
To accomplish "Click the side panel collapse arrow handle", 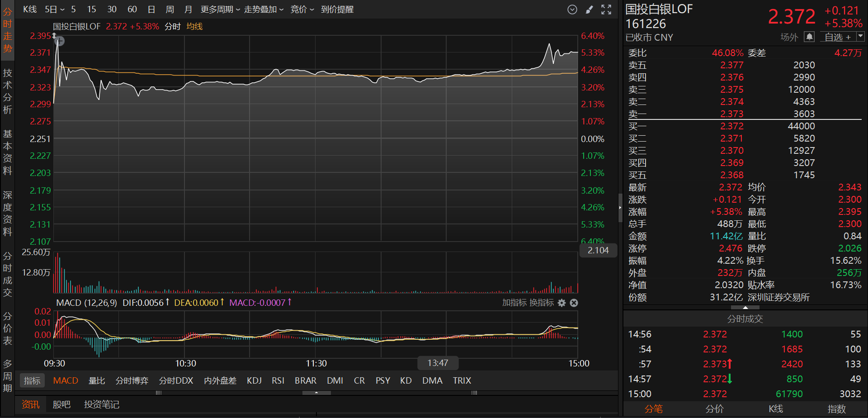I will click(x=620, y=208).
